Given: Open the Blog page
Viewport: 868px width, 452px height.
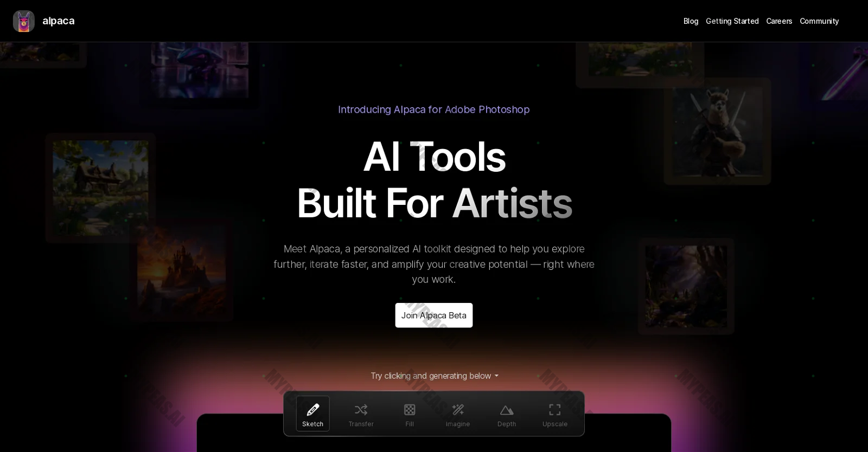Looking at the screenshot, I should [x=691, y=21].
